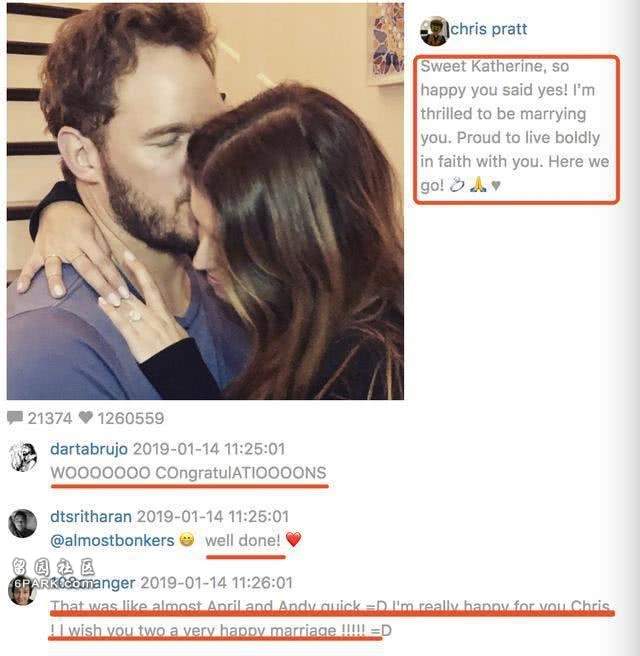Click the red heart emoji after well done
This screenshot has width=640, height=656.
tap(293, 539)
